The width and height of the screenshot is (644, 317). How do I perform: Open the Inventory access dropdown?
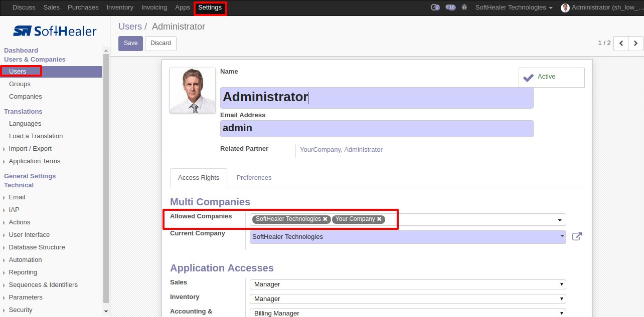pos(408,299)
